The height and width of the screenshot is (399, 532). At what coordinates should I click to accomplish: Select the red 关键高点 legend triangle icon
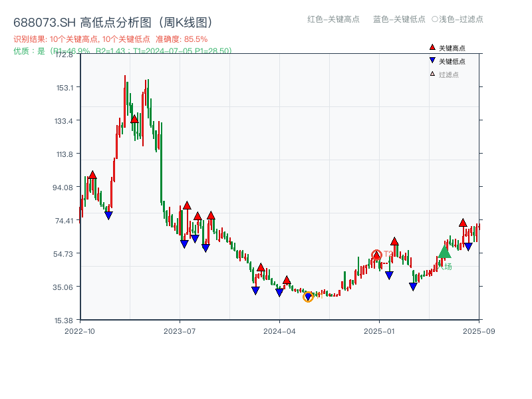click(431, 47)
